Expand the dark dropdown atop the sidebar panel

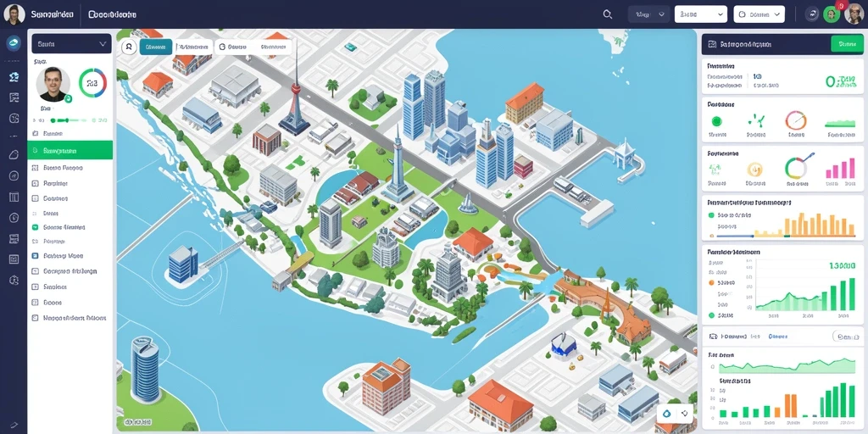(x=71, y=44)
